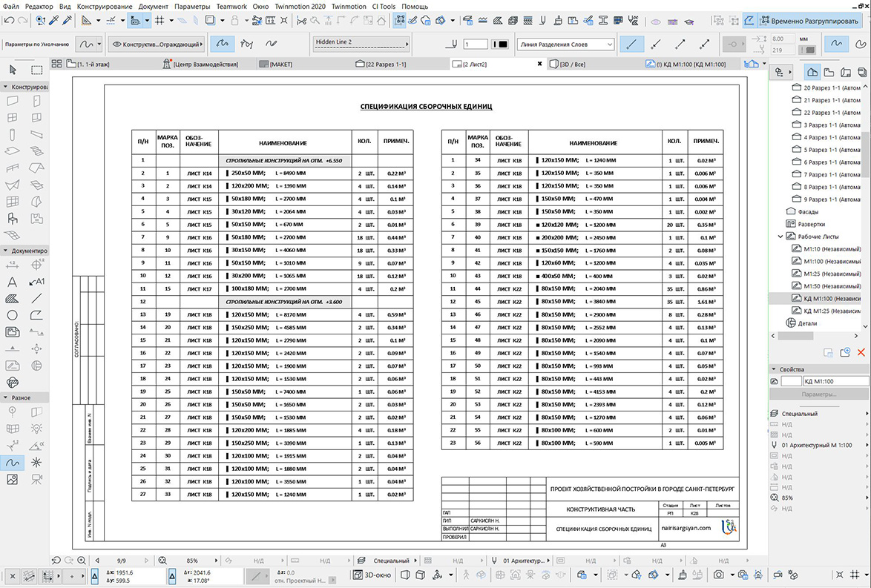
Task: Select the syringe inject parameters tool
Action: (68, 21)
